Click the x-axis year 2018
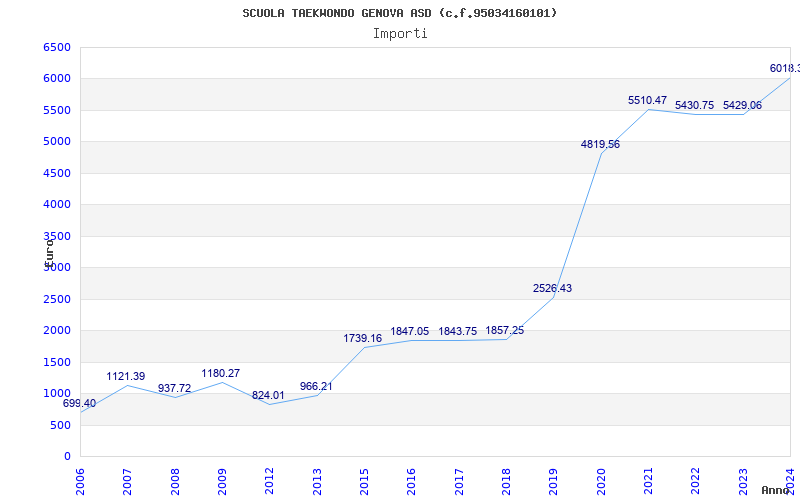This screenshot has height=500, width=800. (x=506, y=482)
